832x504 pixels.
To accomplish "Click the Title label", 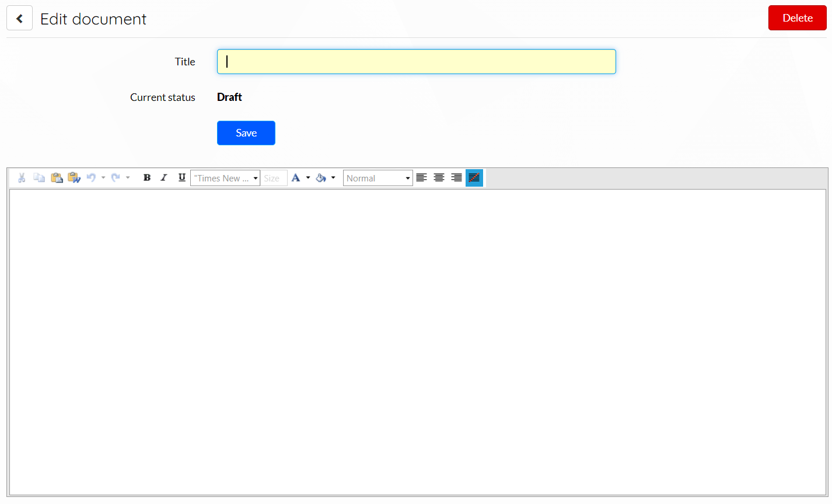I will tap(185, 62).
